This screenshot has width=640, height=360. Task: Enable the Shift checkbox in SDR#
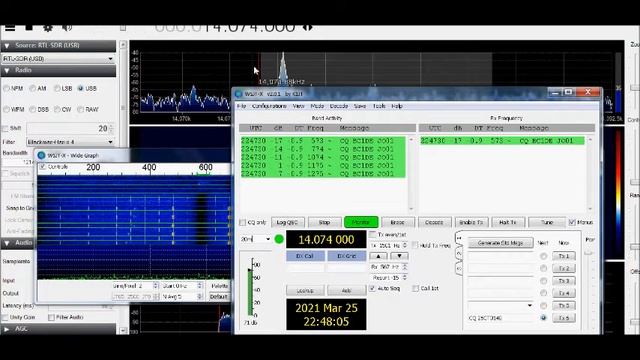[5, 129]
